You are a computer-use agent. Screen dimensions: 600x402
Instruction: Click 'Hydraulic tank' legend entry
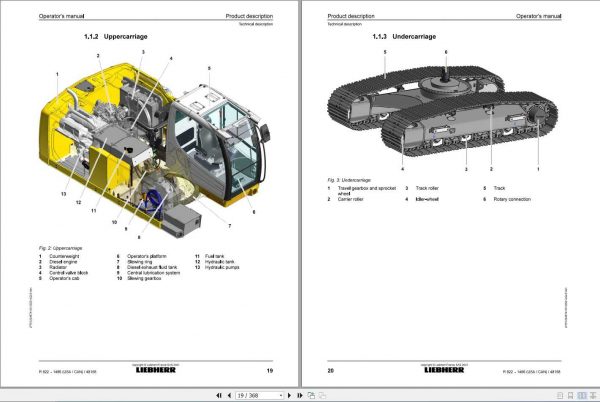pos(220,262)
